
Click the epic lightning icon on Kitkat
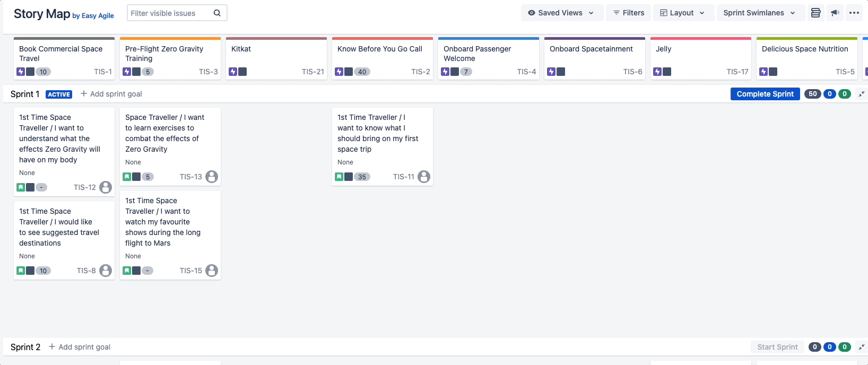pyautogui.click(x=233, y=72)
